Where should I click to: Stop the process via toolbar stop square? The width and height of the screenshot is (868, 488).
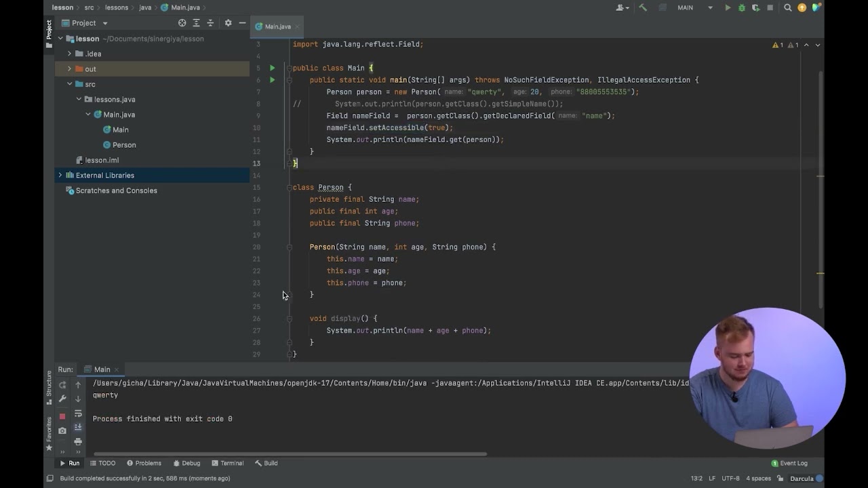click(x=770, y=7)
